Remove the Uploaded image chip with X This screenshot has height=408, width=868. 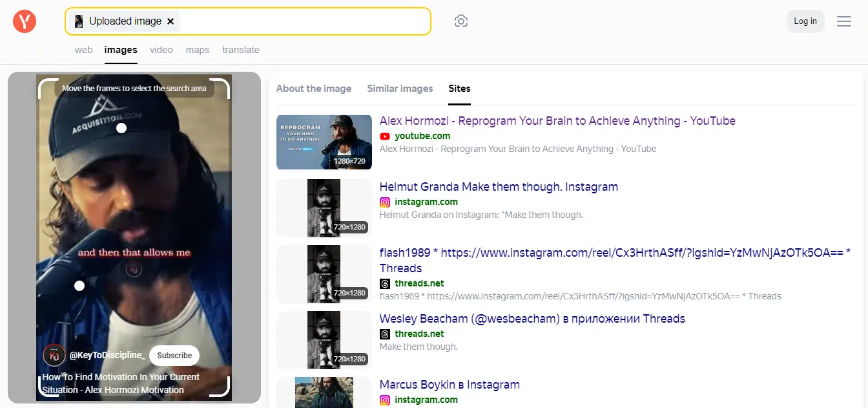pos(170,21)
